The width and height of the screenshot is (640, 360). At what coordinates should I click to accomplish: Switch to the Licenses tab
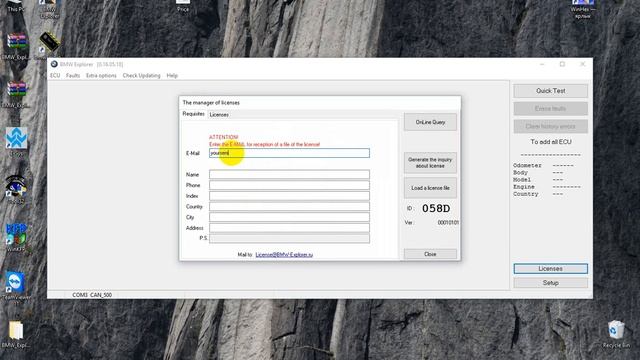pos(219,115)
